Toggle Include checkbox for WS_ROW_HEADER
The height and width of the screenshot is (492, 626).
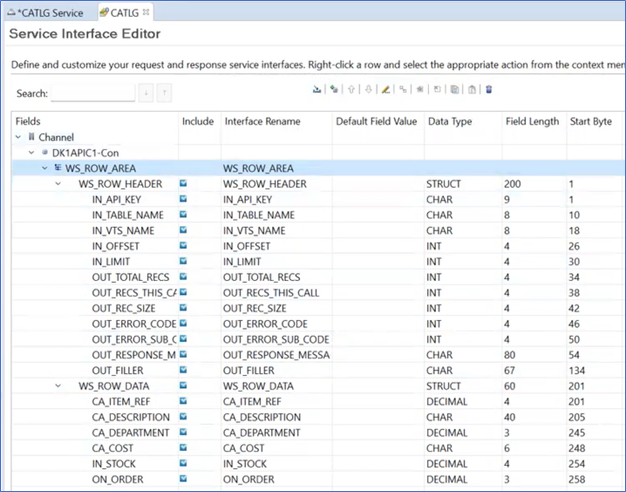pos(183,183)
